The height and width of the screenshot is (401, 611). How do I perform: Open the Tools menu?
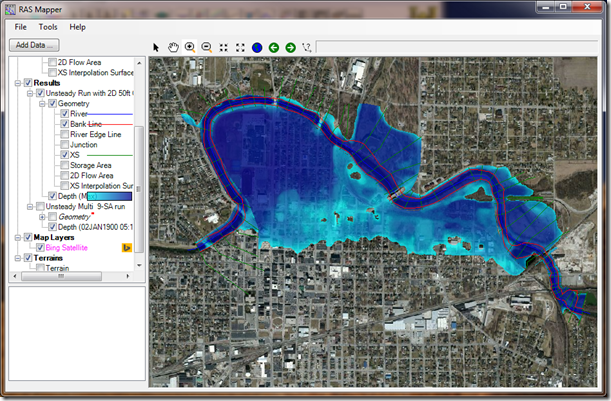point(47,27)
